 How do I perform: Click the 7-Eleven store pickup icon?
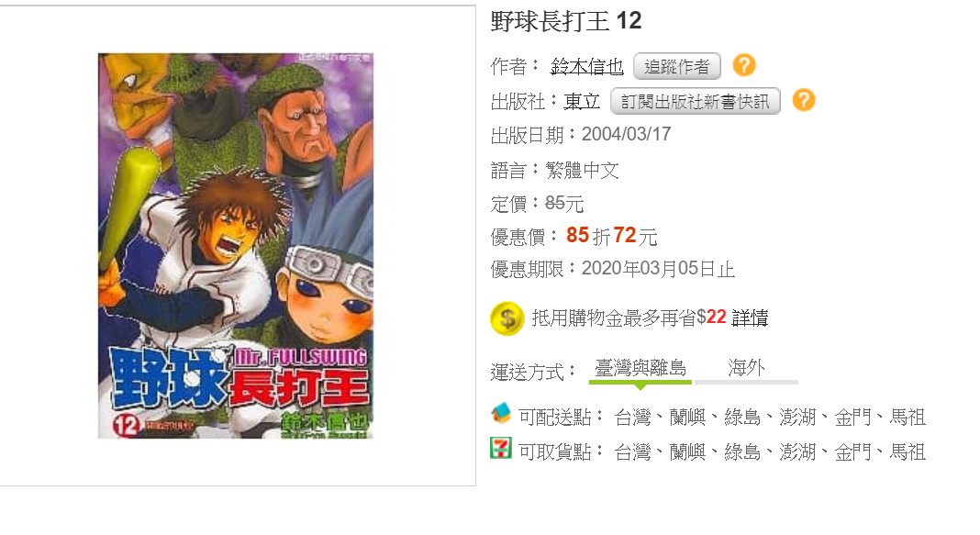[x=501, y=448]
